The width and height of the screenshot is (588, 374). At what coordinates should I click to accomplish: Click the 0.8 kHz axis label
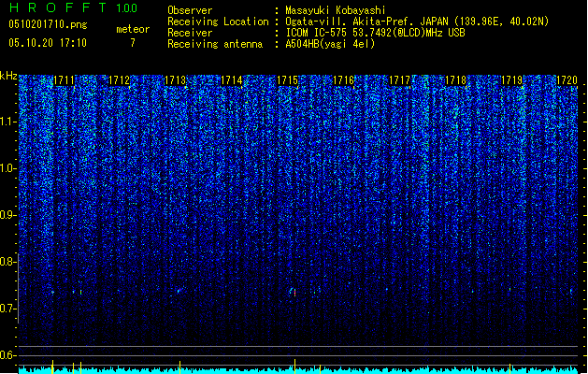coord(7,262)
